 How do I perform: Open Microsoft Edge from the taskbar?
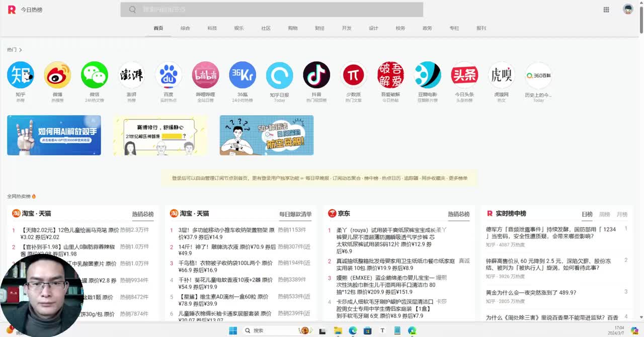point(353,330)
